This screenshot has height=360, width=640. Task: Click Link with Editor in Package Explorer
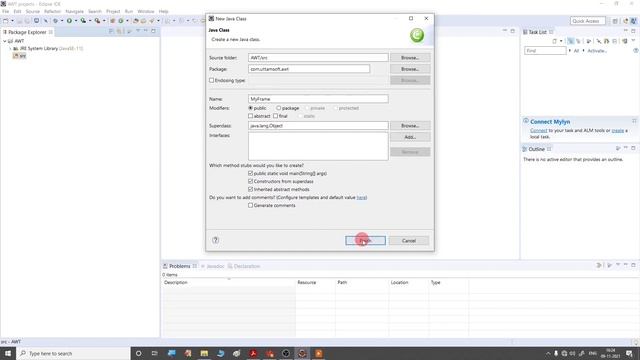(x=119, y=31)
